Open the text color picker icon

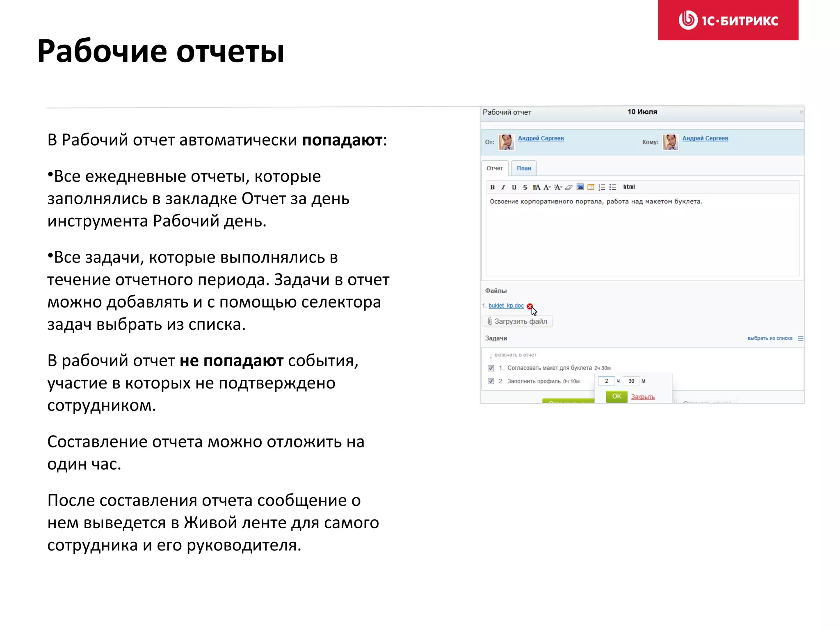(x=536, y=187)
